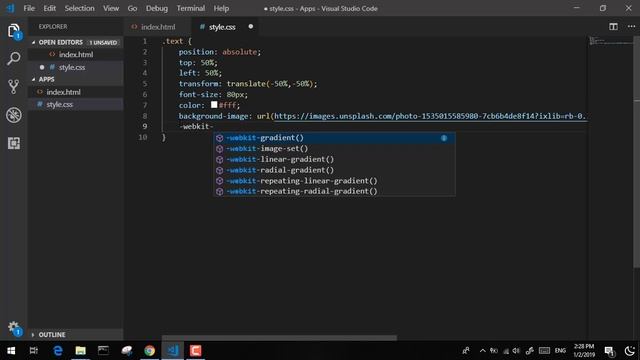Image resolution: width=640 pixels, height=360 pixels.
Task: Open File Explorer from the taskbar
Action: 80,351
